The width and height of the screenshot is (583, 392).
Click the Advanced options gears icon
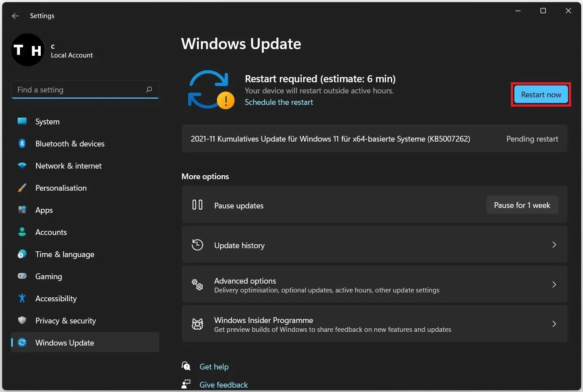click(x=197, y=284)
